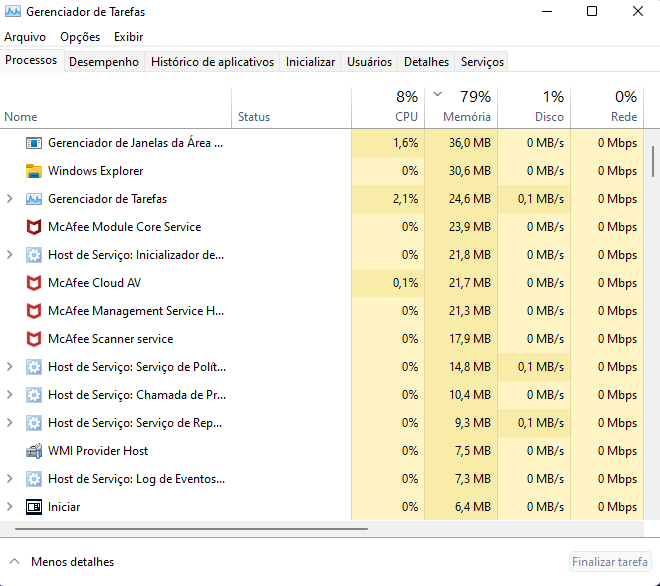This screenshot has height=586, width=660.
Task: Select McAfee Management Service H... name
Action: point(136,311)
